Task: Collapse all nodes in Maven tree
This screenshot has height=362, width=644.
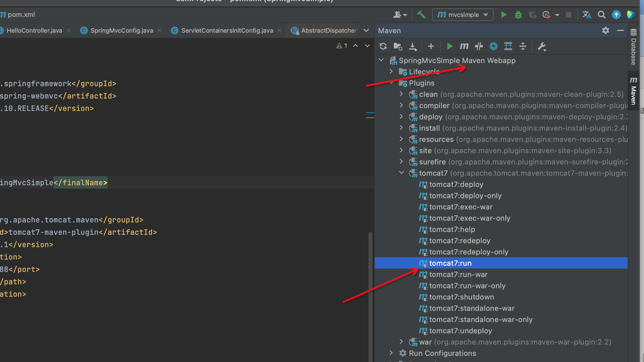Action: 523,46
